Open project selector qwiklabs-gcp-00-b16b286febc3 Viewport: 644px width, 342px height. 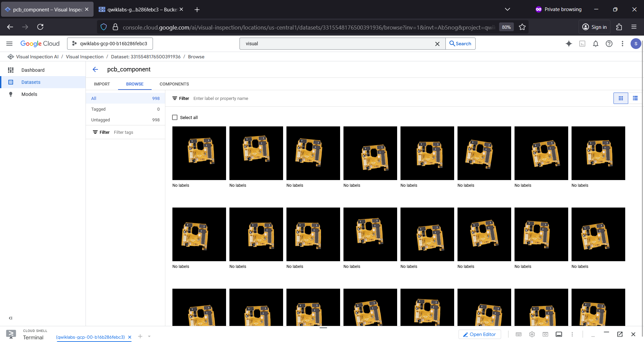[x=110, y=44]
